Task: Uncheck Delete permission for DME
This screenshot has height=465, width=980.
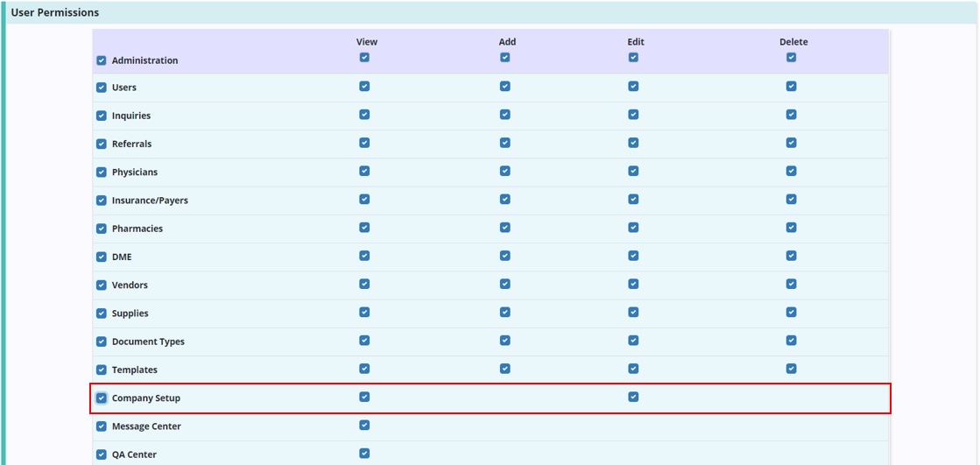Action: [x=791, y=256]
